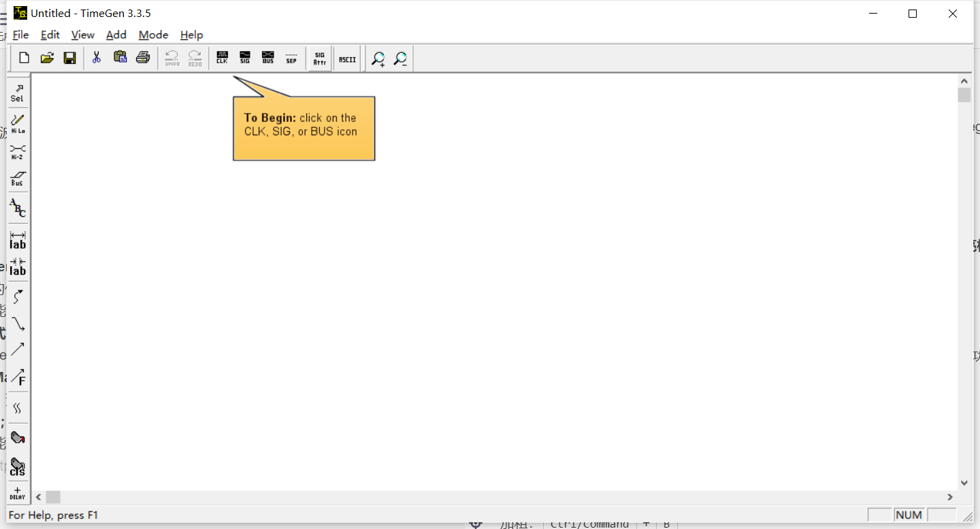This screenshot has height=529, width=980.
Task: Add a new clock signal with the CLK icon
Action: coord(222,58)
